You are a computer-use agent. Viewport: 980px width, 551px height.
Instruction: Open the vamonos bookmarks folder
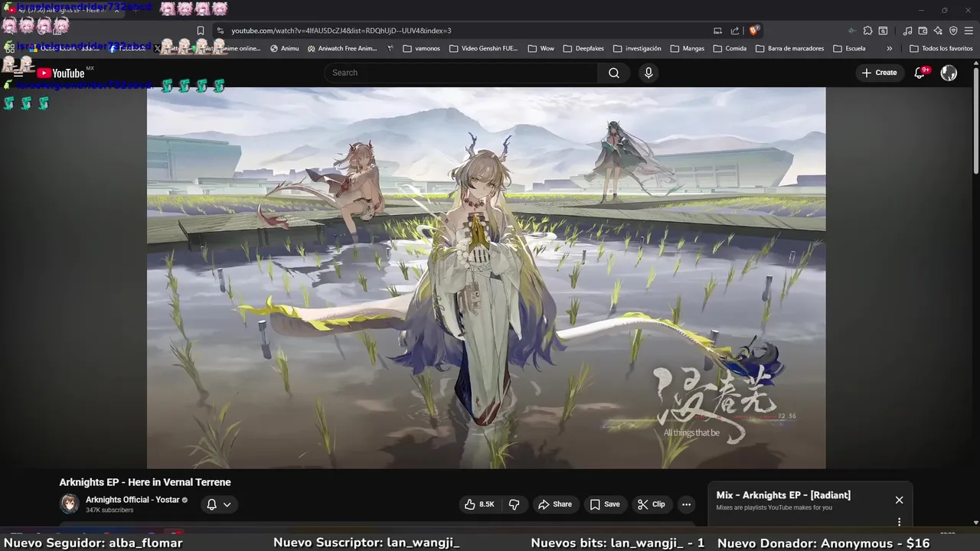(421, 48)
